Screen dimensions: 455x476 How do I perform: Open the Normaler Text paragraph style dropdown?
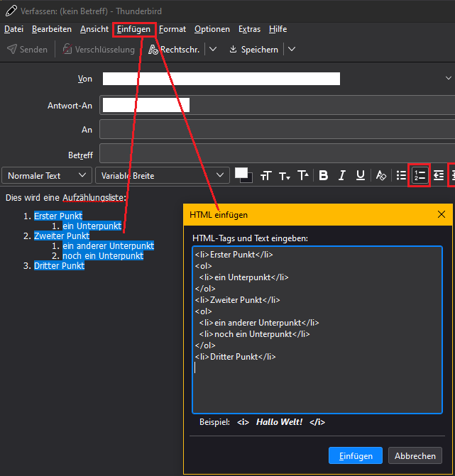click(47, 175)
